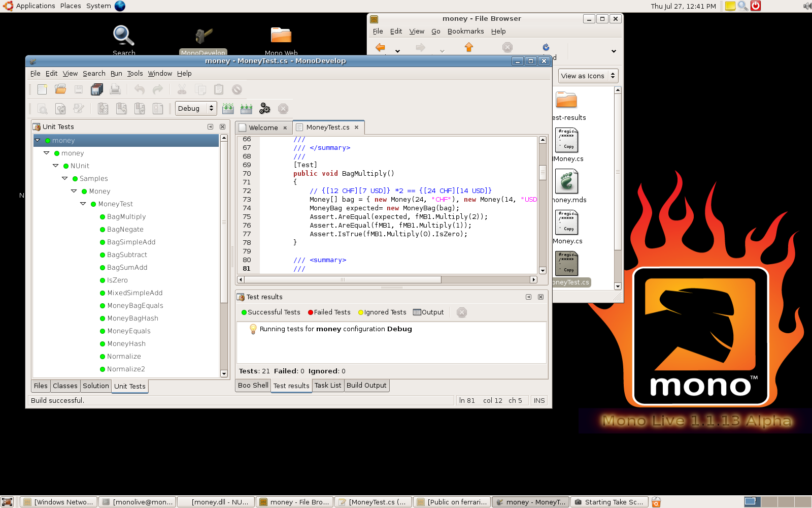Collapse the MoneyTest tree node
812x508 pixels.
coord(83,204)
